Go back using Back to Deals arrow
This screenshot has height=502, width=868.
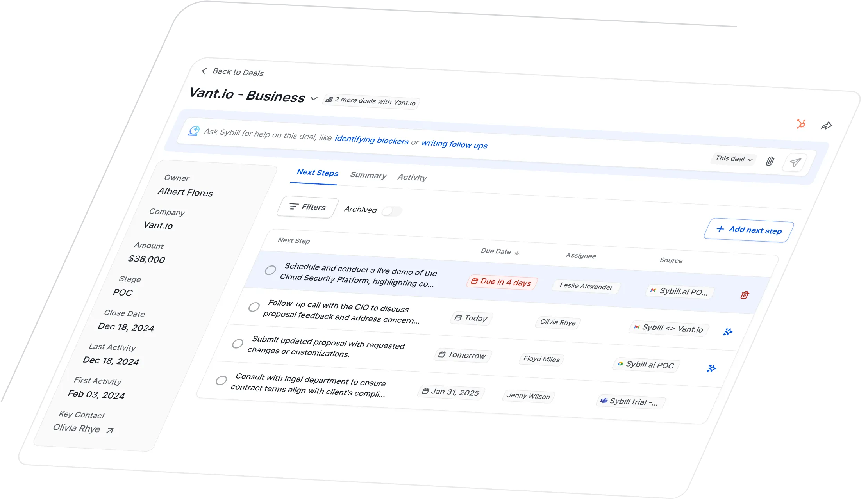(204, 71)
